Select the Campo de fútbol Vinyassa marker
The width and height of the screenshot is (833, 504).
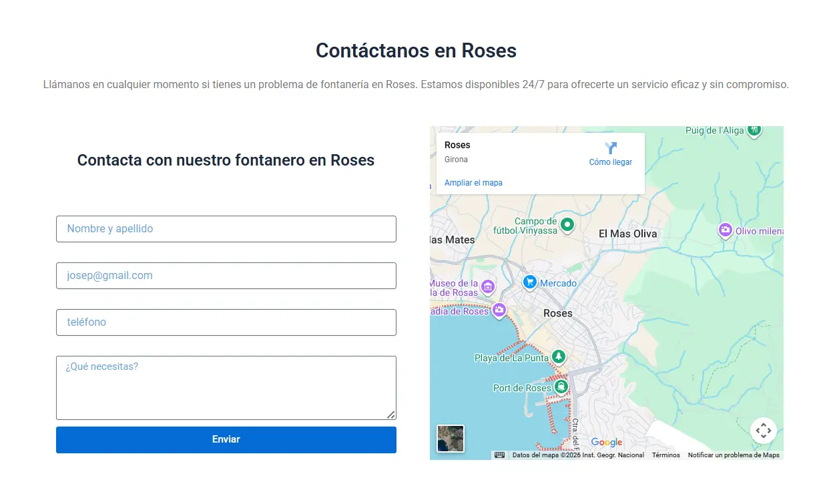pyautogui.click(x=567, y=225)
